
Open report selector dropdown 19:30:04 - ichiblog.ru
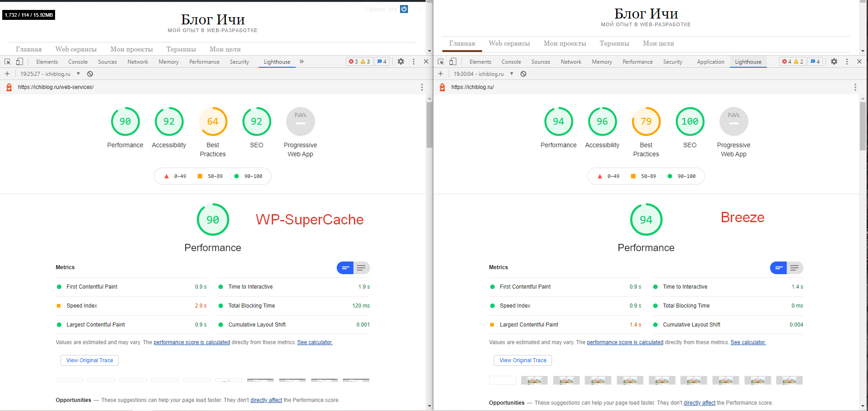point(483,74)
